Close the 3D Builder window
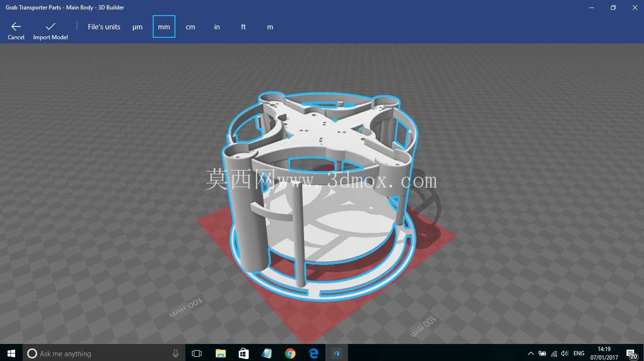The height and width of the screenshot is (361, 644). pos(635,8)
